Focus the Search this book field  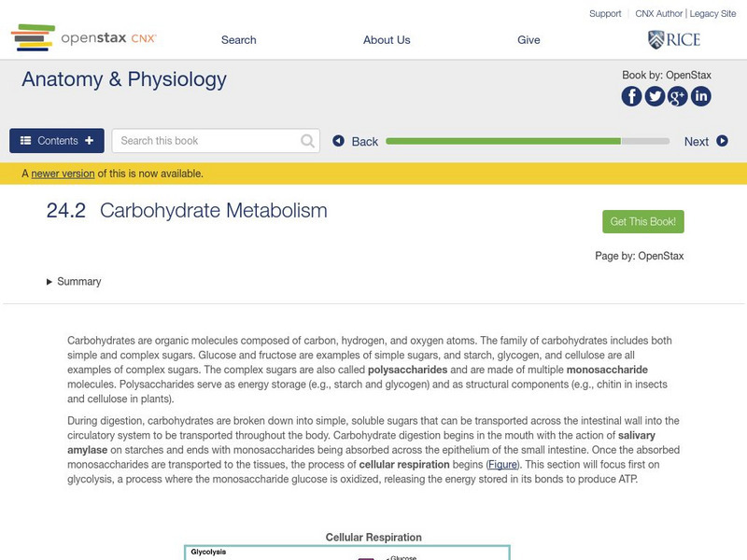[207, 141]
